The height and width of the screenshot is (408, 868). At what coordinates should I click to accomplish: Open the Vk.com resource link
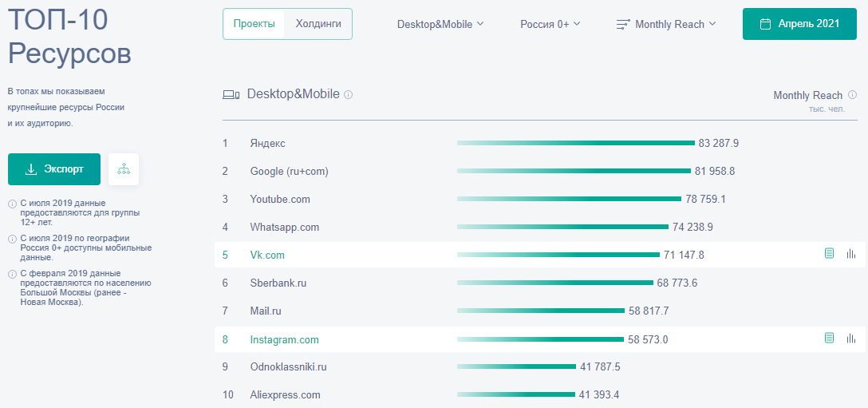pos(267,255)
